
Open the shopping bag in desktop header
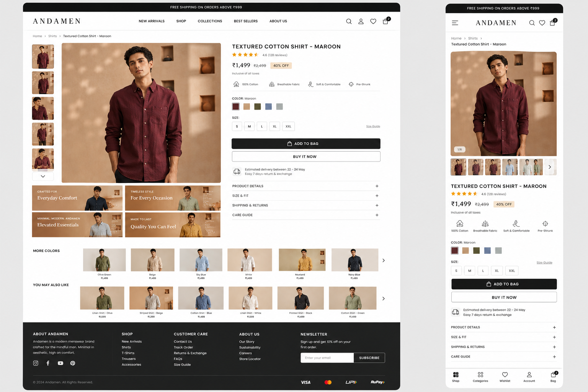pos(386,21)
